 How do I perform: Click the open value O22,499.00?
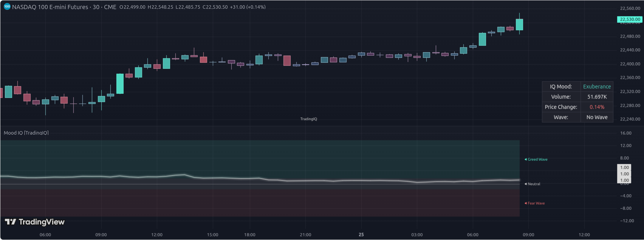click(132, 7)
